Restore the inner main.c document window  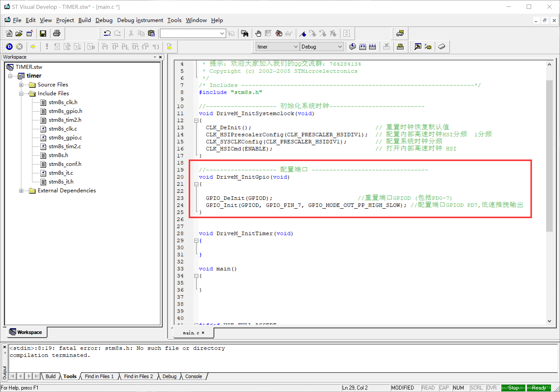544,21
